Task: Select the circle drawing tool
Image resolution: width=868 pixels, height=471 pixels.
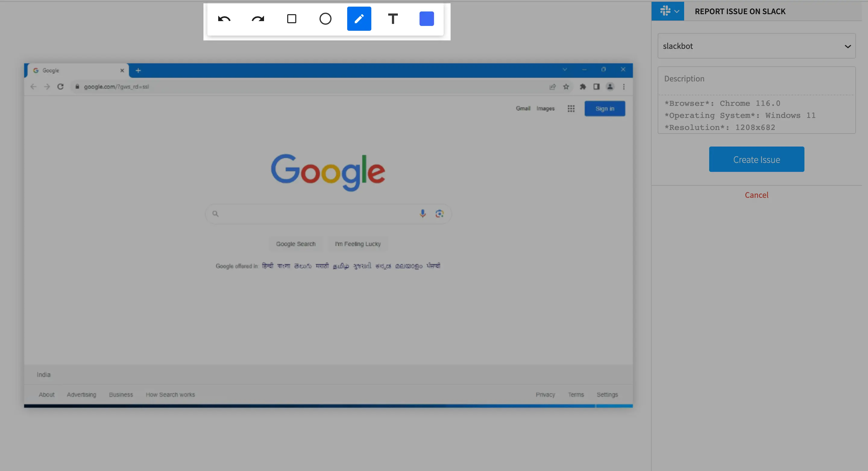Action: [x=325, y=19]
